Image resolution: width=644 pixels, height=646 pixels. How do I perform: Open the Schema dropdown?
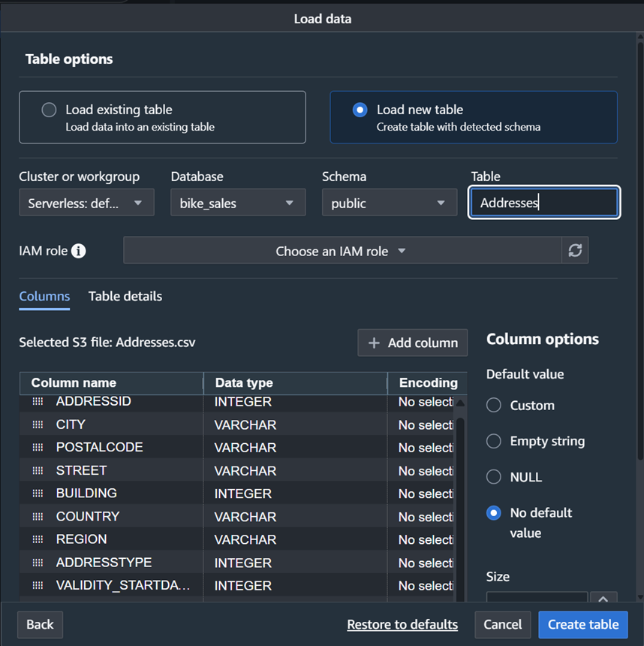[389, 202]
